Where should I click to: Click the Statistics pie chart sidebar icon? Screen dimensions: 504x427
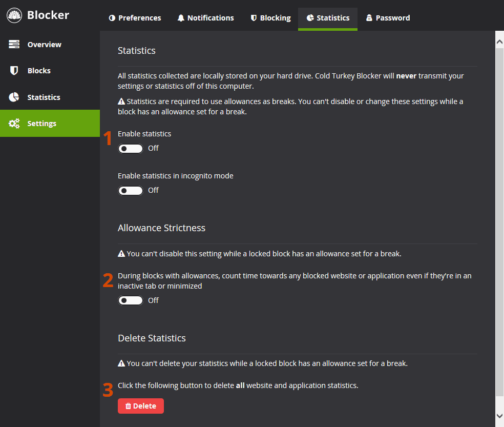tap(14, 97)
